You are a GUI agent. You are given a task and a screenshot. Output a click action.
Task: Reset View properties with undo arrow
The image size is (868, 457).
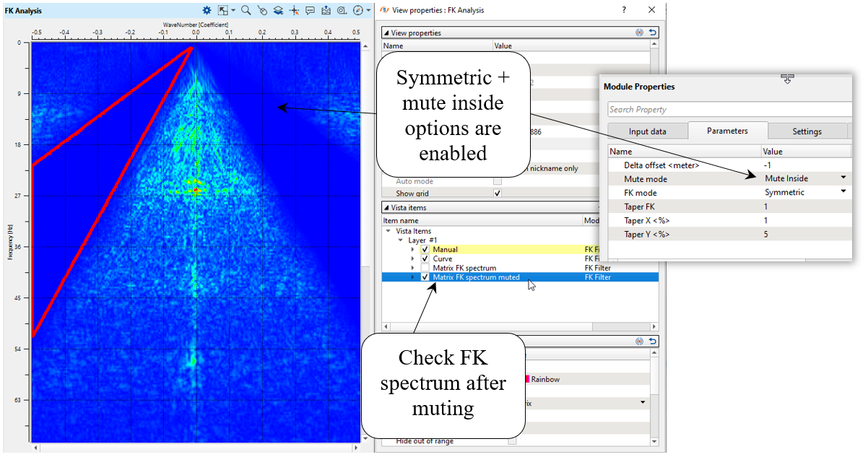tap(653, 32)
